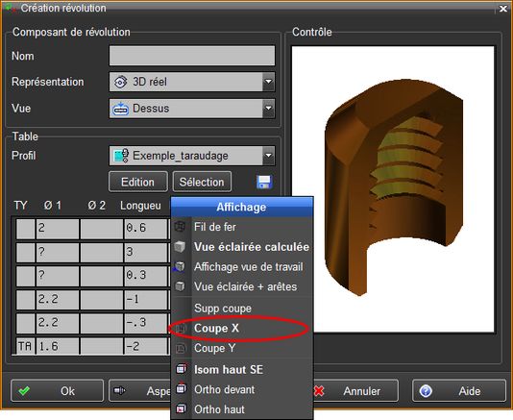Click the Ortho devant view icon

[182, 389]
